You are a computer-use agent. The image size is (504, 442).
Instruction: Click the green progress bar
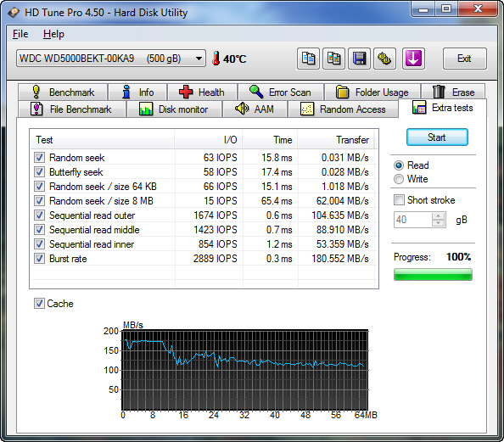click(x=433, y=275)
